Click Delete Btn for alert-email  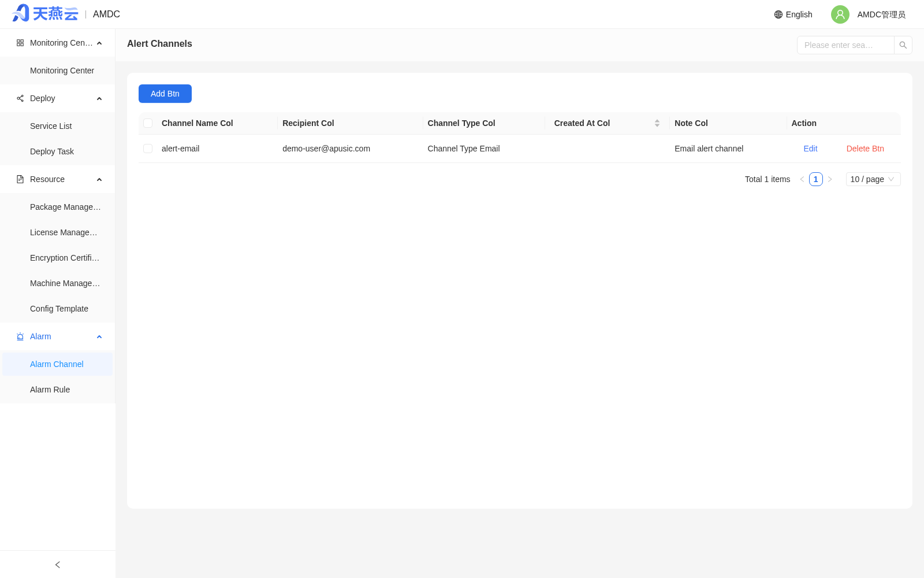[865, 149]
